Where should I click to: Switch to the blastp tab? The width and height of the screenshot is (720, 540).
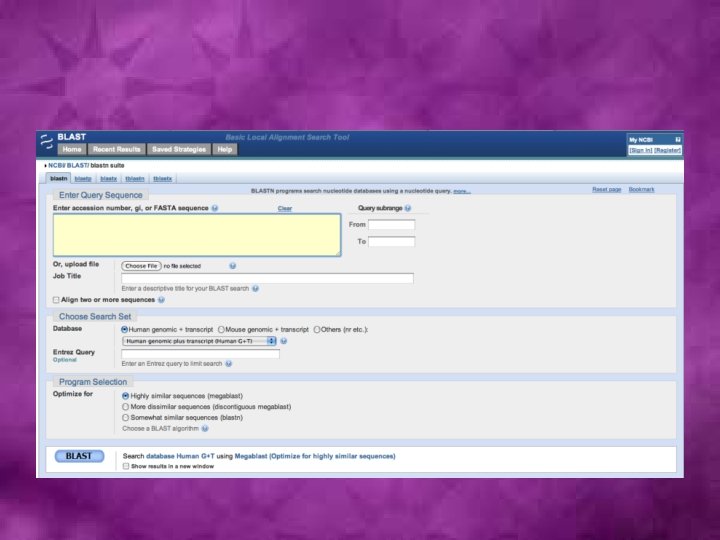(83, 179)
